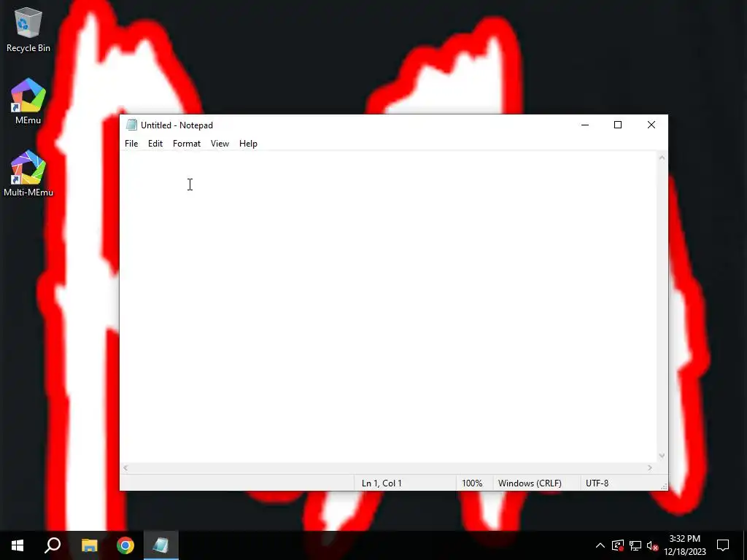Click the muted volume tray icon
747x560 pixels.
tap(653, 545)
